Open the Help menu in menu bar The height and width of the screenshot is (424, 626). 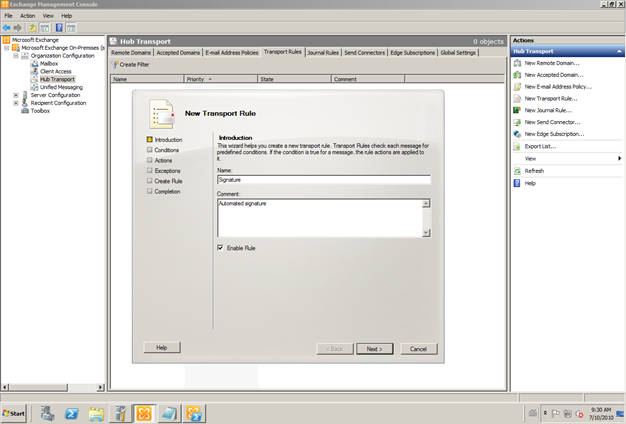click(x=66, y=16)
